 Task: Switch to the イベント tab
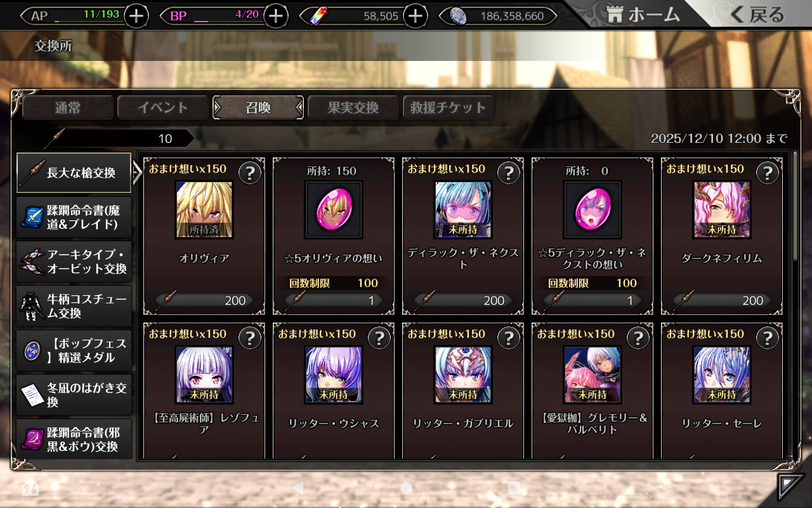(x=163, y=107)
